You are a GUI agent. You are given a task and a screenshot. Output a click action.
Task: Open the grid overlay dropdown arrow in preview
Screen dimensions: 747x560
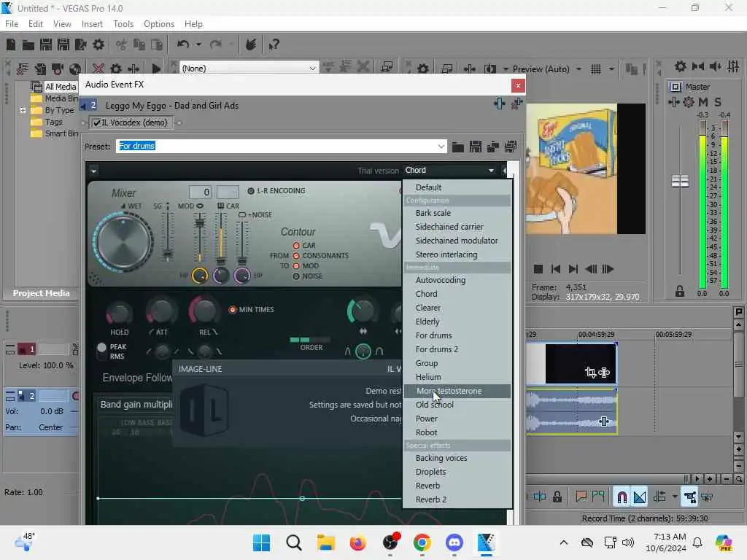tap(611, 69)
